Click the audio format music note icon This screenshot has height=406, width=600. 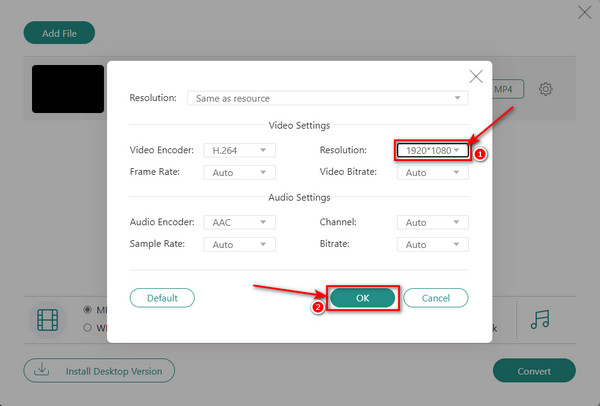[x=540, y=320]
